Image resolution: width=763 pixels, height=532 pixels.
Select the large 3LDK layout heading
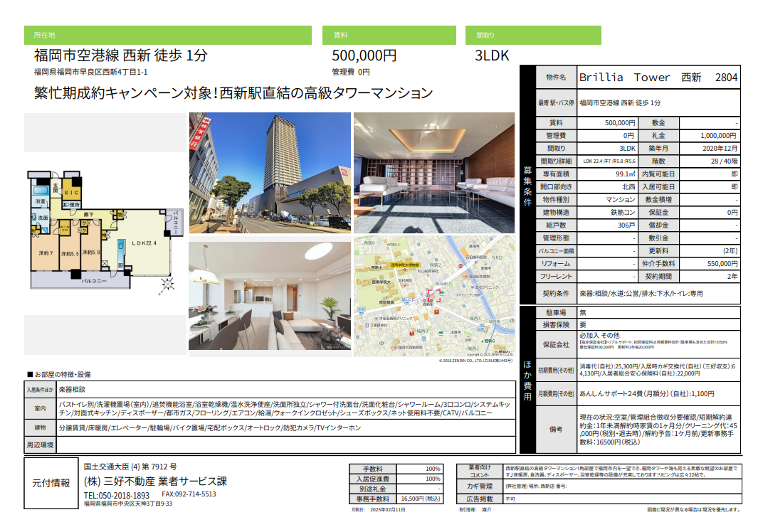492,55
